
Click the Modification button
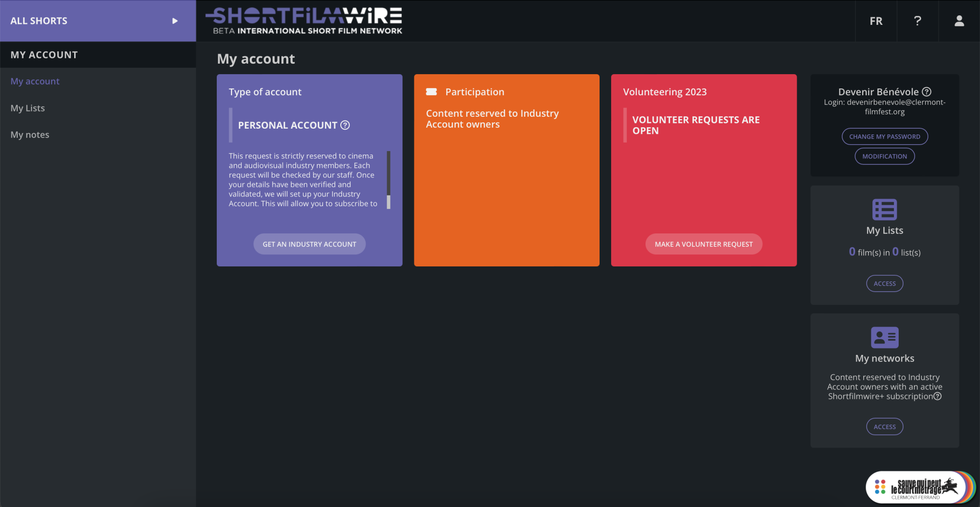point(885,156)
